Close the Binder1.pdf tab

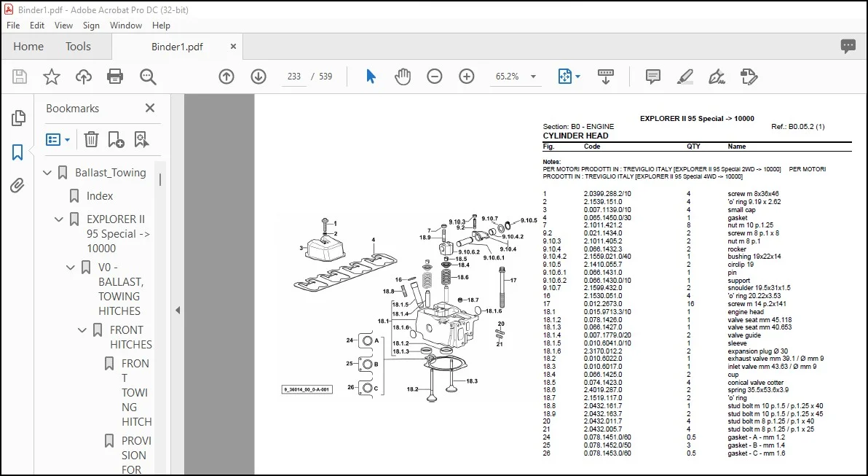coord(234,47)
